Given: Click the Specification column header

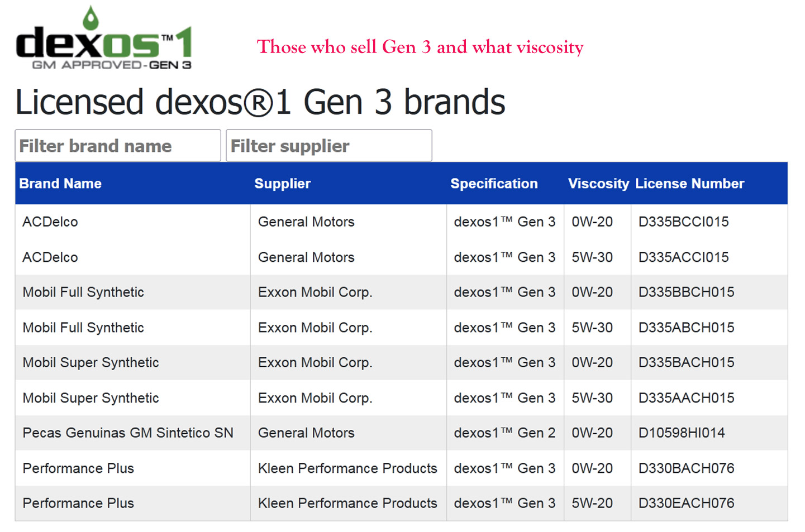Looking at the screenshot, I should click(x=494, y=184).
